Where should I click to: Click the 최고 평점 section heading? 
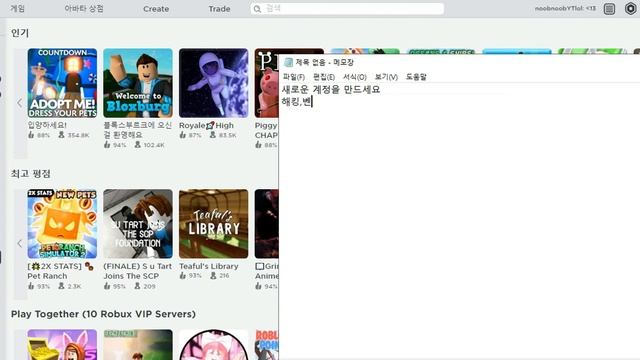click(31, 174)
